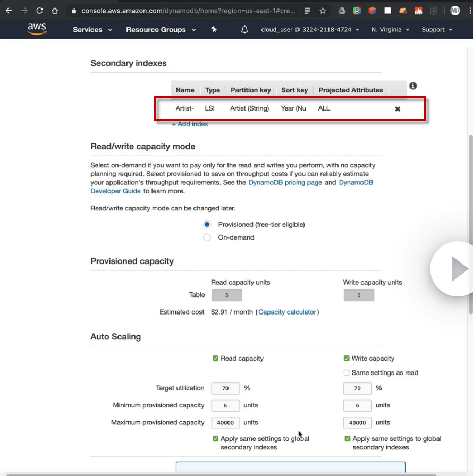Open the Services dropdown menu
Screen dimensions: 473x476
pos(92,30)
